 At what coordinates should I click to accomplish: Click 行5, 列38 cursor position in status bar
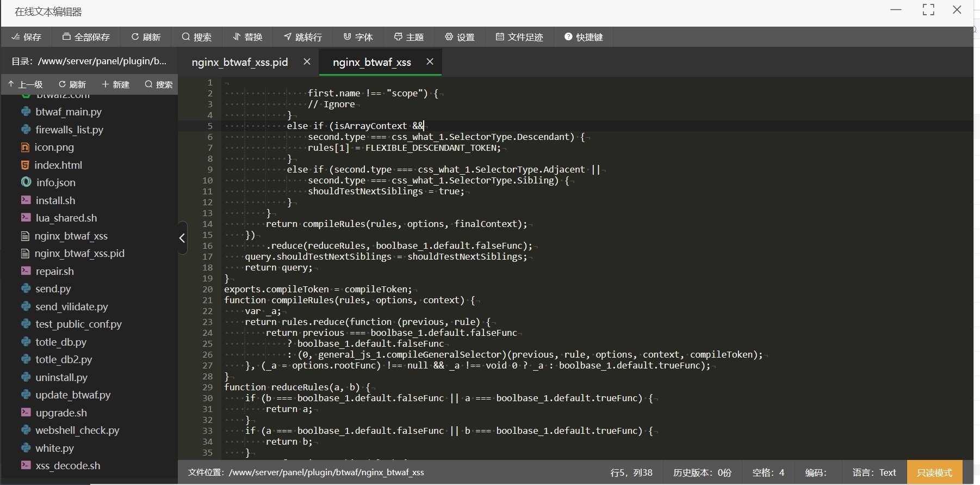(631, 472)
